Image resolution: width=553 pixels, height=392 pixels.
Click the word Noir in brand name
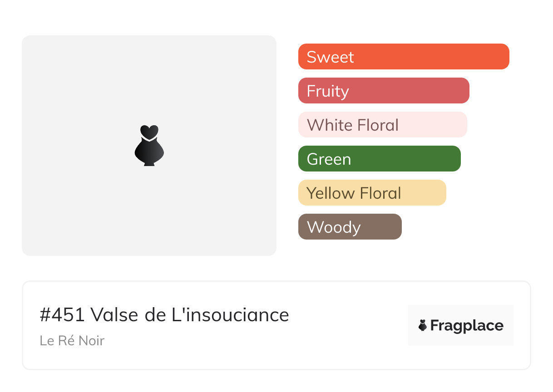pos(92,341)
